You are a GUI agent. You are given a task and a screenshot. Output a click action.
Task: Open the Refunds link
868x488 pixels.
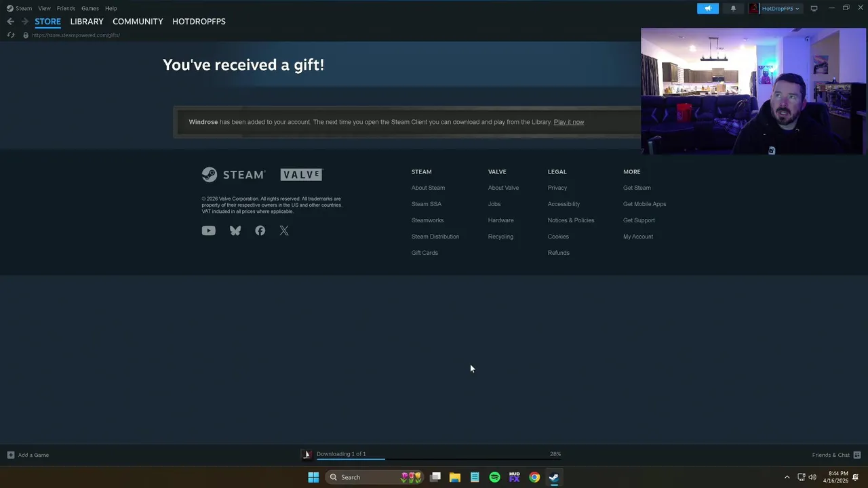click(x=558, y=253)
